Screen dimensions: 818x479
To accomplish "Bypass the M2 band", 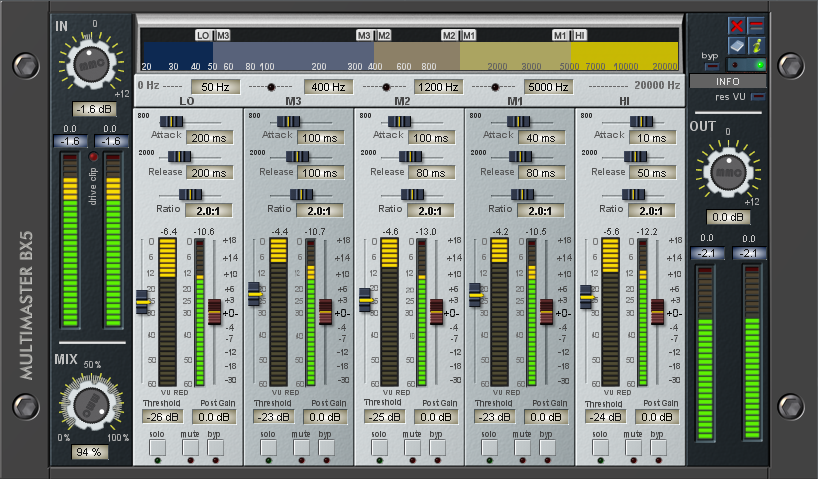I will coord(437,447).
